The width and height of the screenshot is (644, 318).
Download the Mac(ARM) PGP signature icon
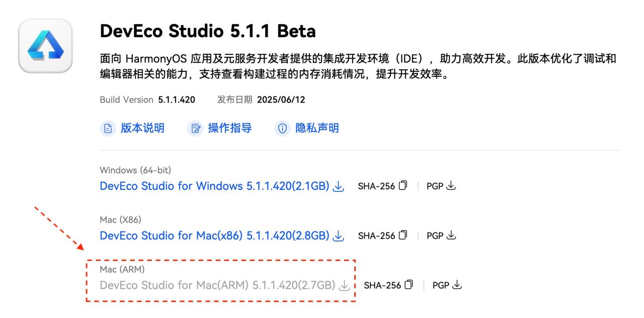[457, 285]
